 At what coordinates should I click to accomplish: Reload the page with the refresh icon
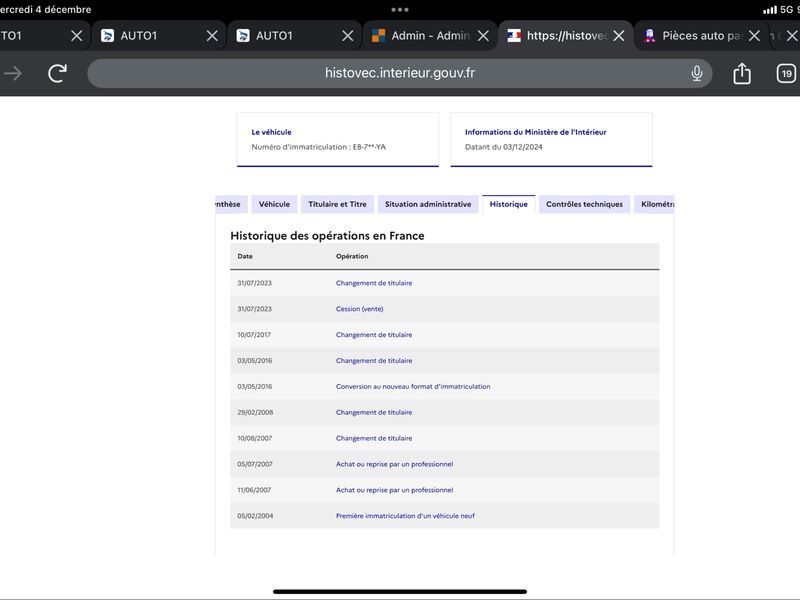[58, 73]
